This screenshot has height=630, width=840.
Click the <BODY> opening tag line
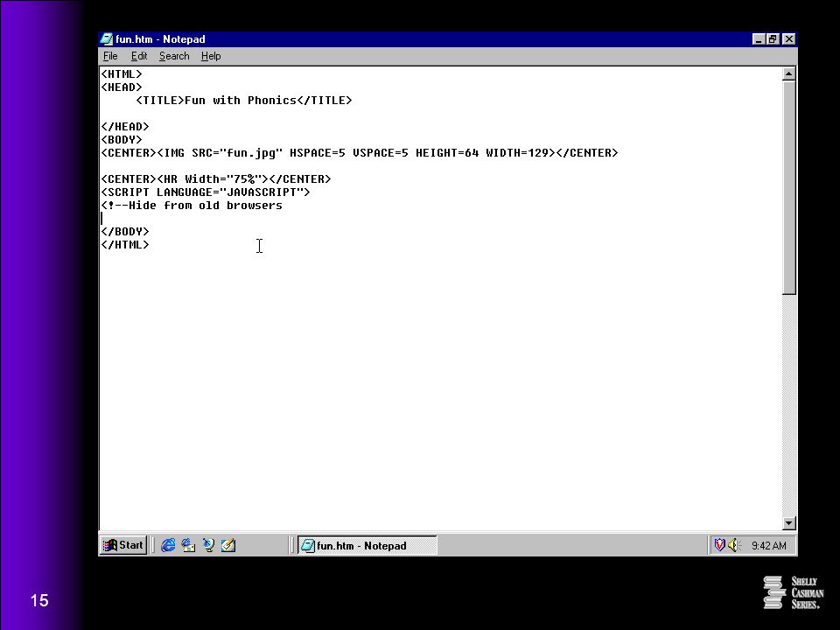[x=122, y=140]
